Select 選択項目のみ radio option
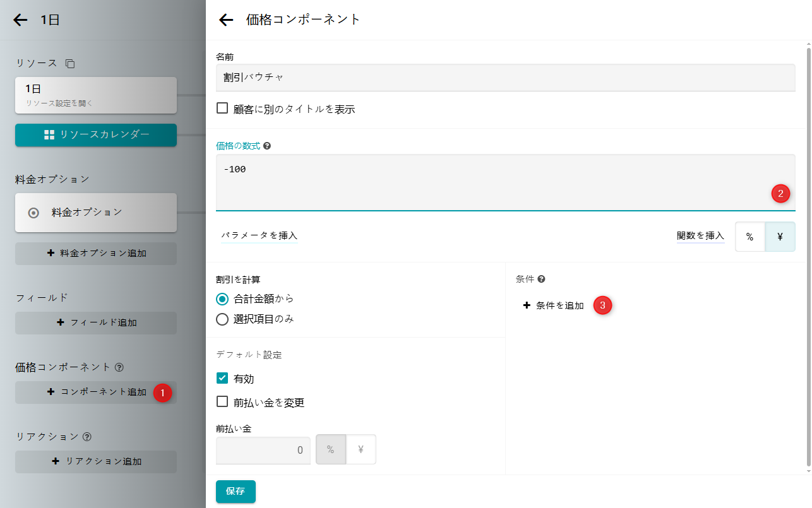This screenshot has height=508, width=812. coord(222,319)
